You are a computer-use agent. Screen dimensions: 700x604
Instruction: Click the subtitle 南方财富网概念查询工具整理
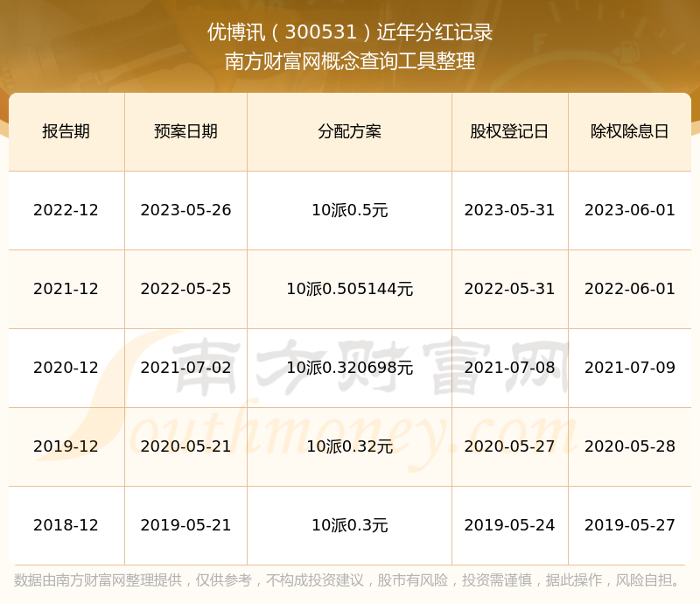pos(350,61)
